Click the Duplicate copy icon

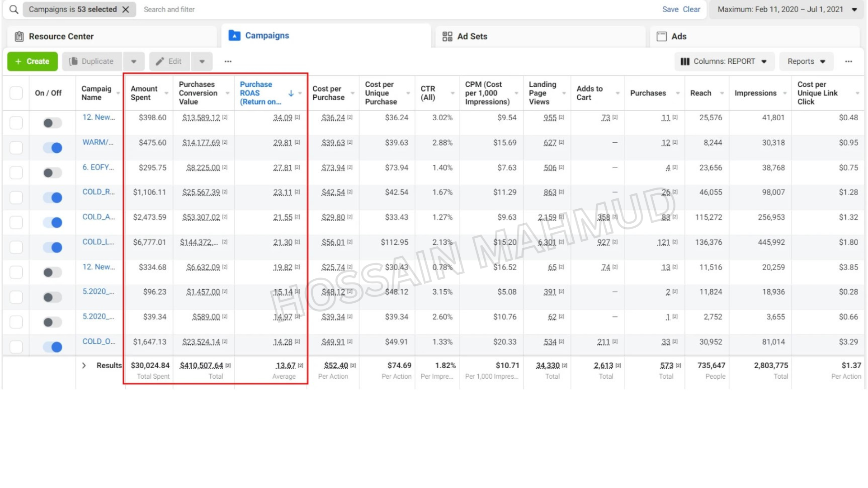(x=73, y=61)
